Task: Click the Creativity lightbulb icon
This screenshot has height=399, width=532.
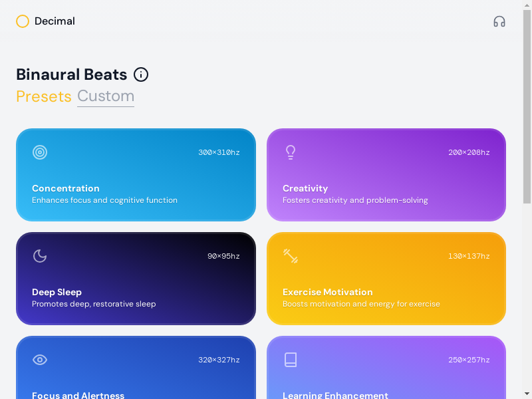Action: (291, 152)
